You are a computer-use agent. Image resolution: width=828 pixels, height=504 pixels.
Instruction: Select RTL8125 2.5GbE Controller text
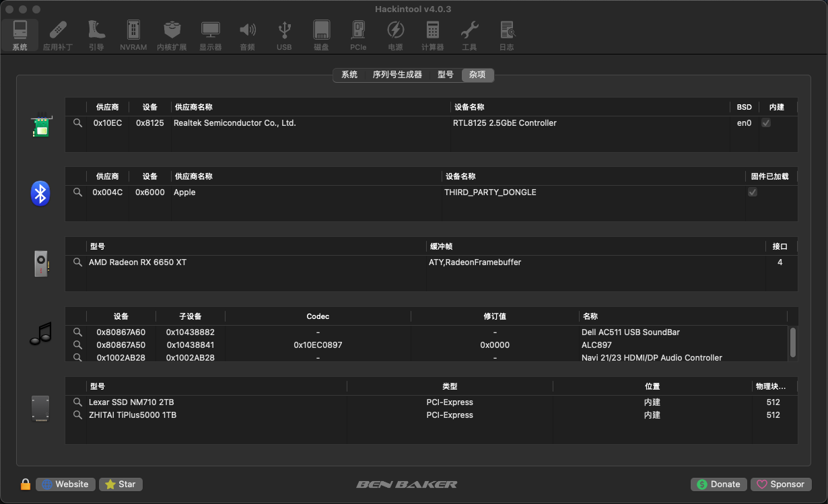[x=505, y=123]
